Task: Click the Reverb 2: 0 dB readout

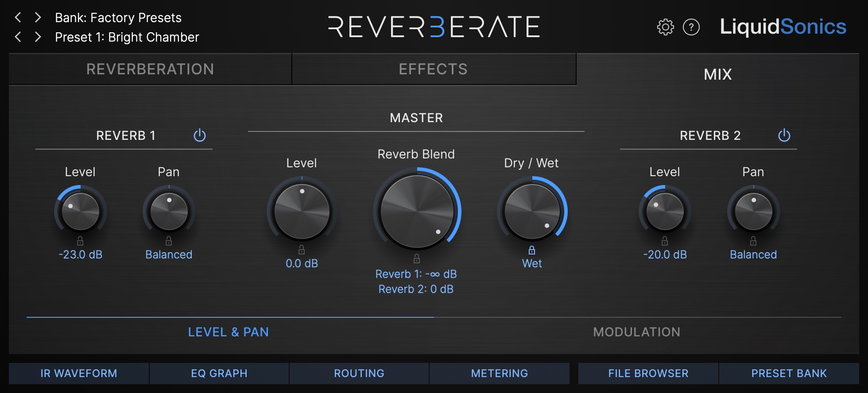Action: [416, 289]
